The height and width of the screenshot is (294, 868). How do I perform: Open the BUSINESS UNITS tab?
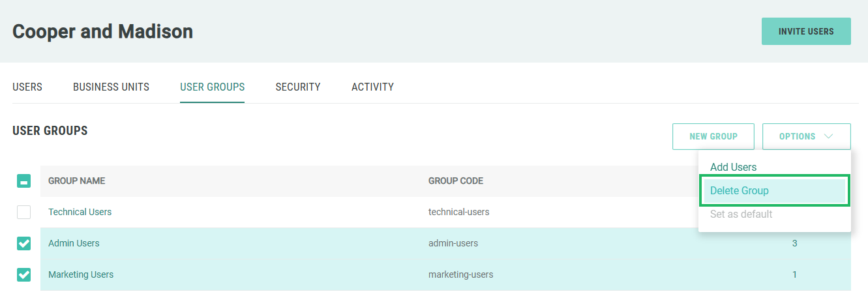tap(111, 87)
